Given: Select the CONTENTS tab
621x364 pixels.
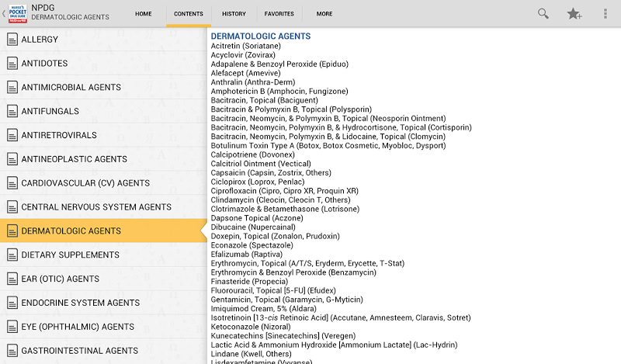Looking at the screenshot, I should [x=189, y=14].
